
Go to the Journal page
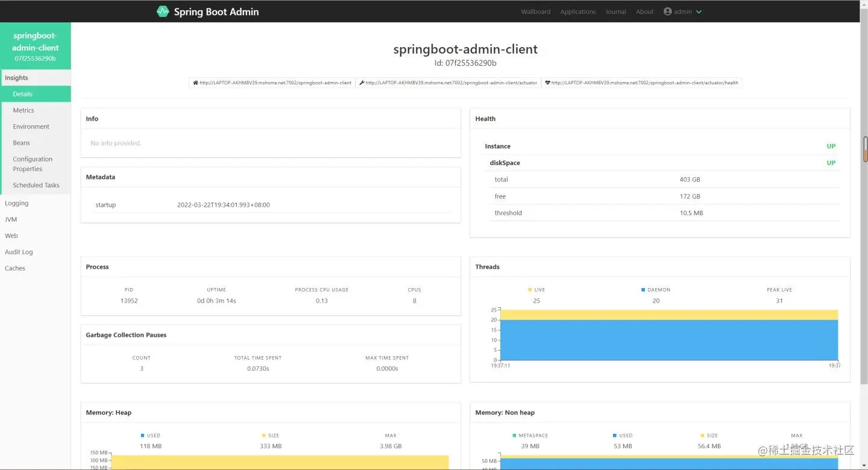coord(615,11)
